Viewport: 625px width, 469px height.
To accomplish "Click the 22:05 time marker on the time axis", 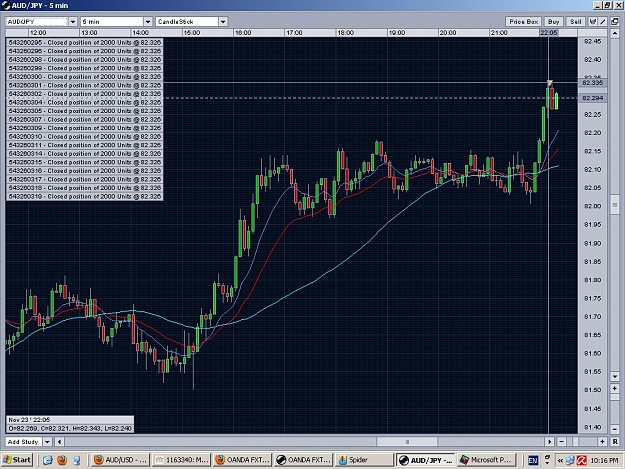I will point(548,33).
